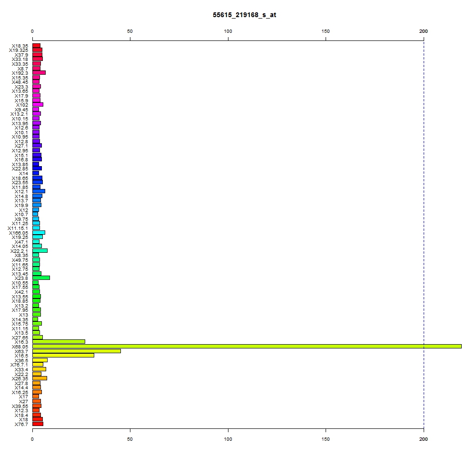
Task: Select the row label X13.45
Action: pos(20,274)
